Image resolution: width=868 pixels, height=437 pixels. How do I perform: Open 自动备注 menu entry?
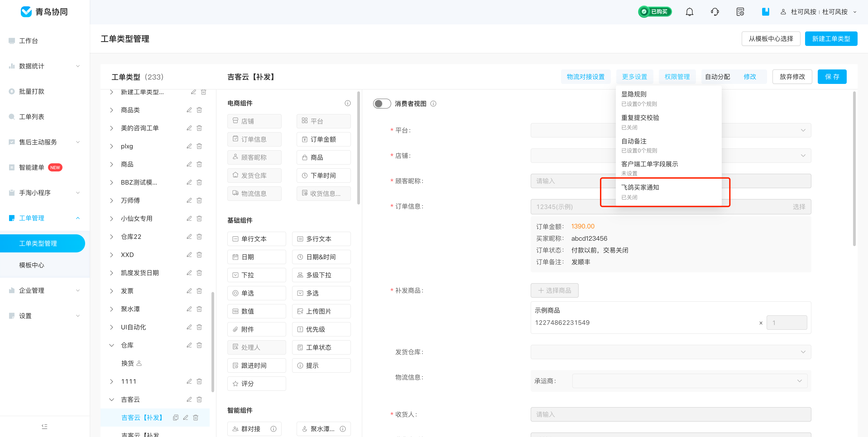click(x=669, y=145)
